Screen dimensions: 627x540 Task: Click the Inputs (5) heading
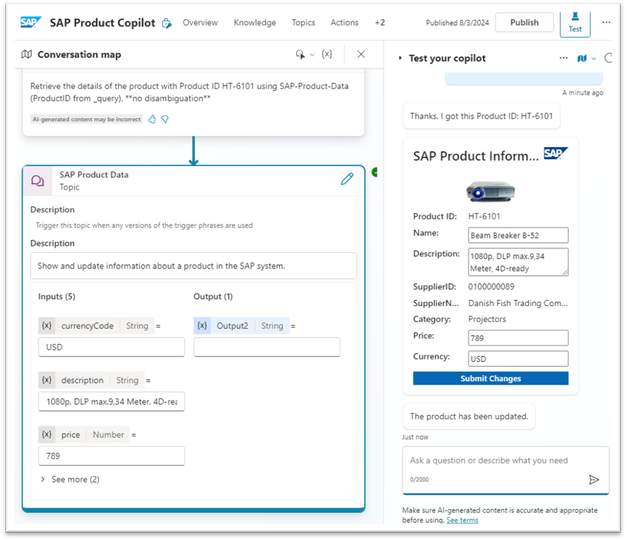[x=56, y=296]
